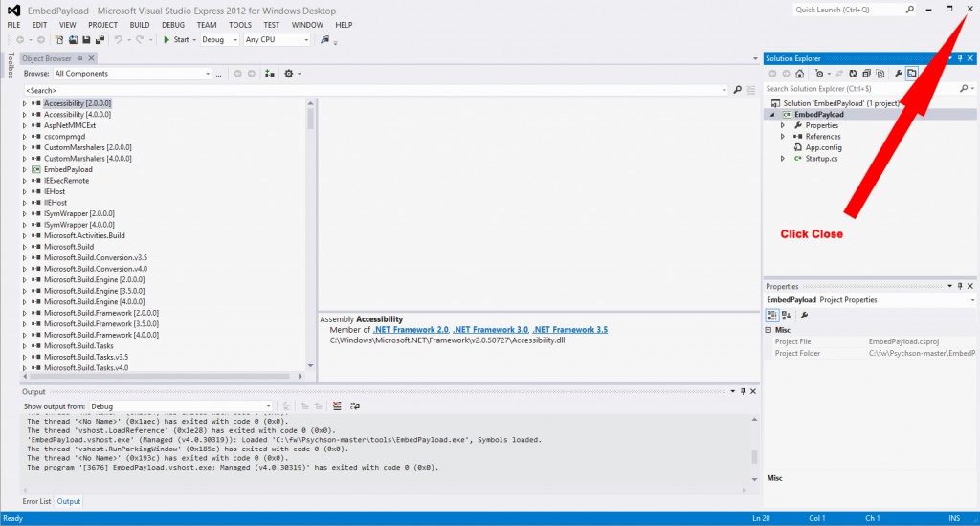Pin the Output panel
Viewport: 980px width, 526px height.
coord(743,392)
